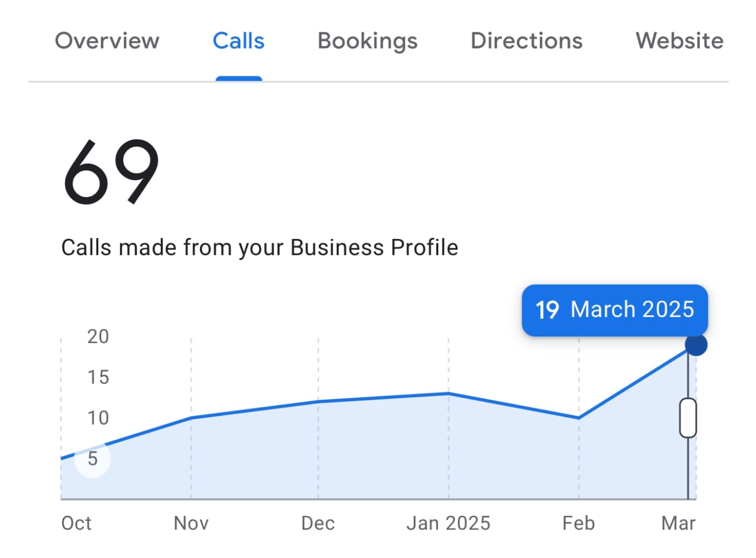Click the Dec data point

(318, 401)
